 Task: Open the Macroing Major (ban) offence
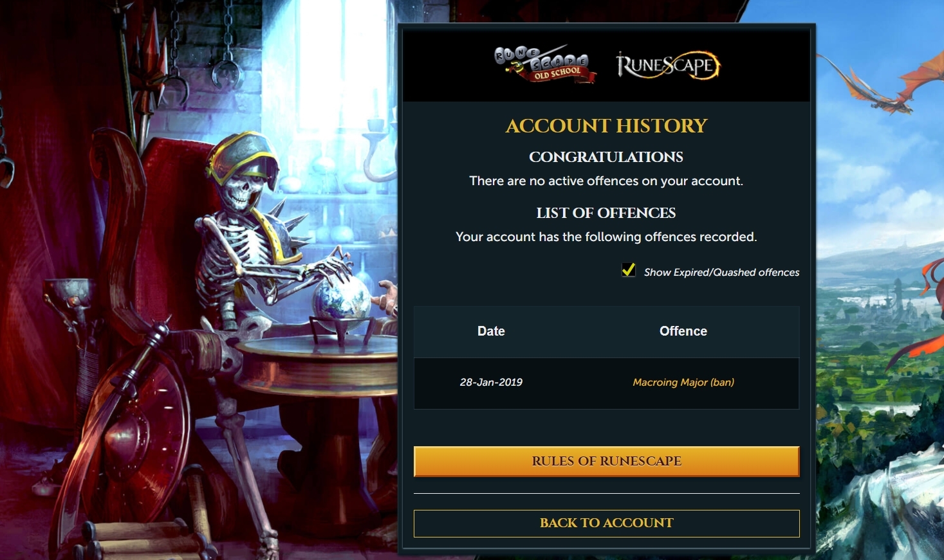[683, 382]
